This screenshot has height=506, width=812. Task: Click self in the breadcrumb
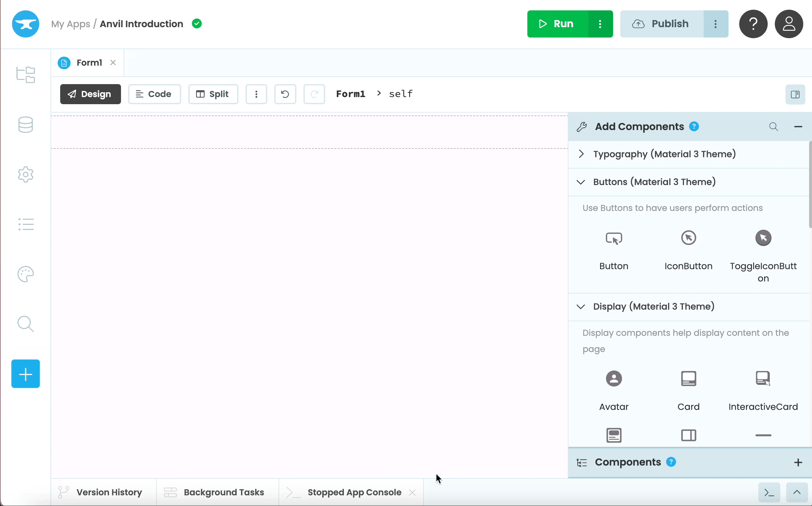click(401, 94)
